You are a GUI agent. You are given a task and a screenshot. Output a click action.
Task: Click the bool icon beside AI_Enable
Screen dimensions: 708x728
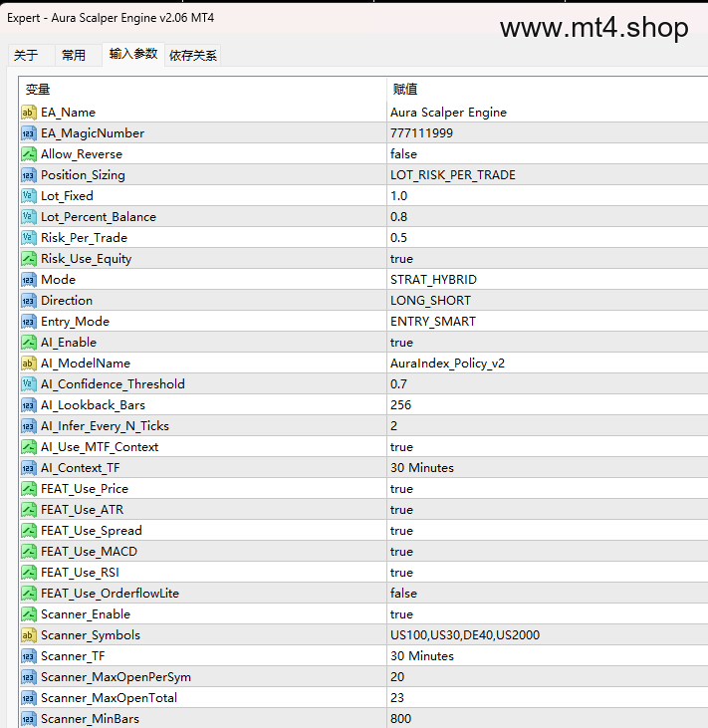tap(28, 343)
